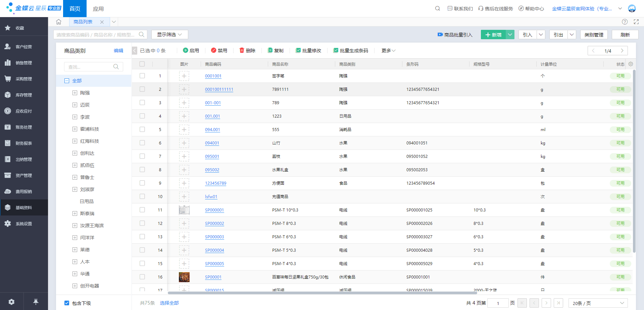Click the help question mark icon
Screen dimensions: 644x310
[625, 22]
